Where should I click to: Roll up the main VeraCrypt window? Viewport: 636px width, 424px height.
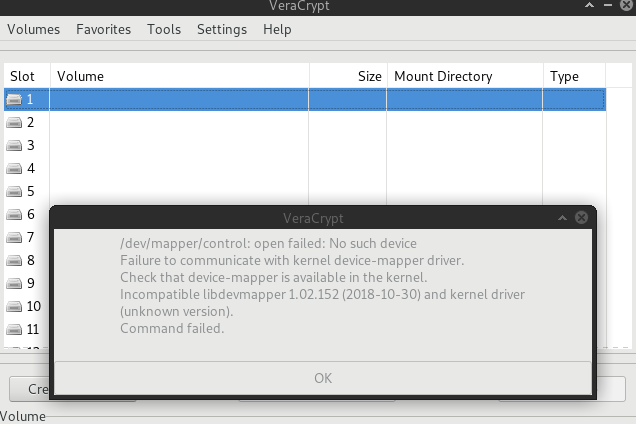[589, 5]
